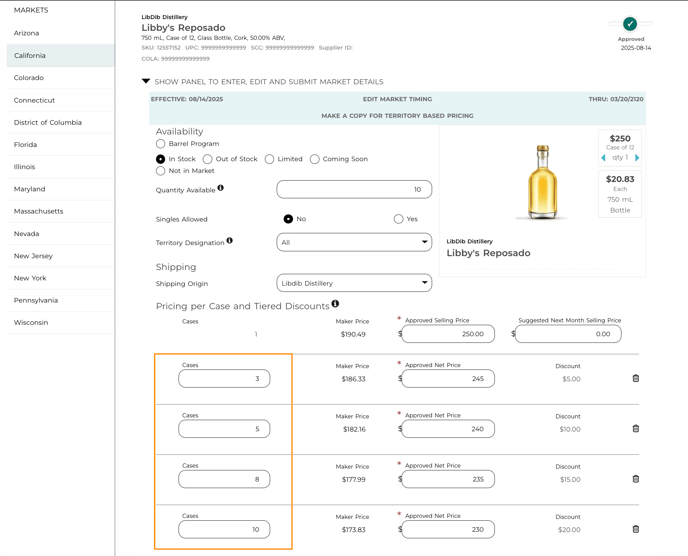Open Florida market
Image resolution: width=688 pixels, height=556 pixels.
(61, 144)
